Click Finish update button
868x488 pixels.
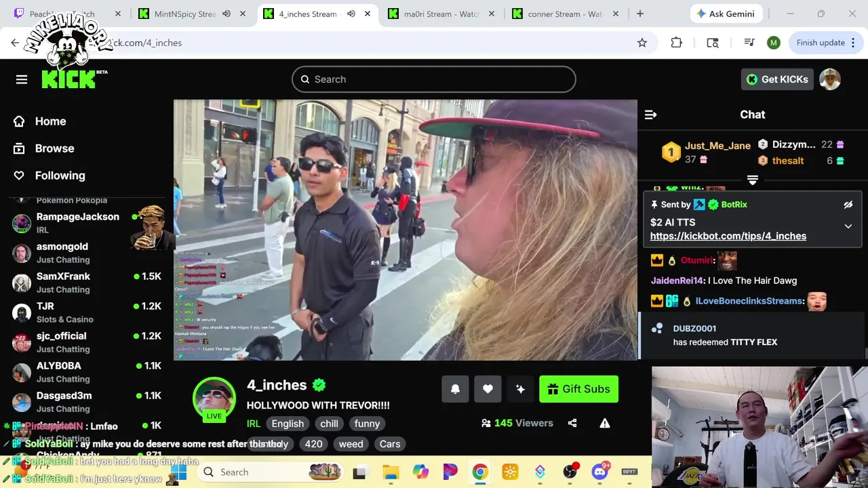[821, 43]
